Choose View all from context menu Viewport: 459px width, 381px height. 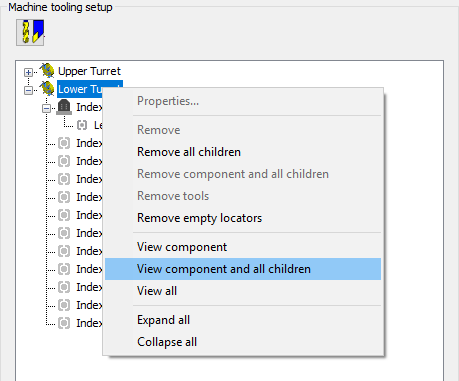tap(157, 291)
